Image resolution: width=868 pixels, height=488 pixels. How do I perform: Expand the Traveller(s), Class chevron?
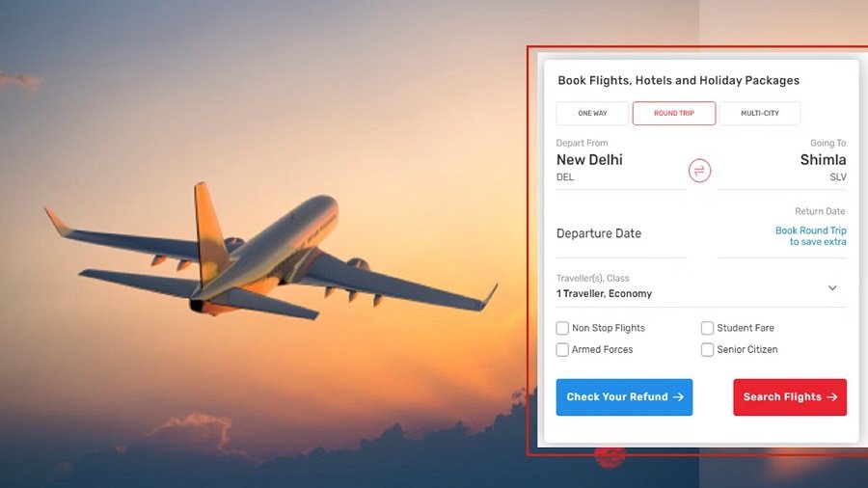point(832,287)
